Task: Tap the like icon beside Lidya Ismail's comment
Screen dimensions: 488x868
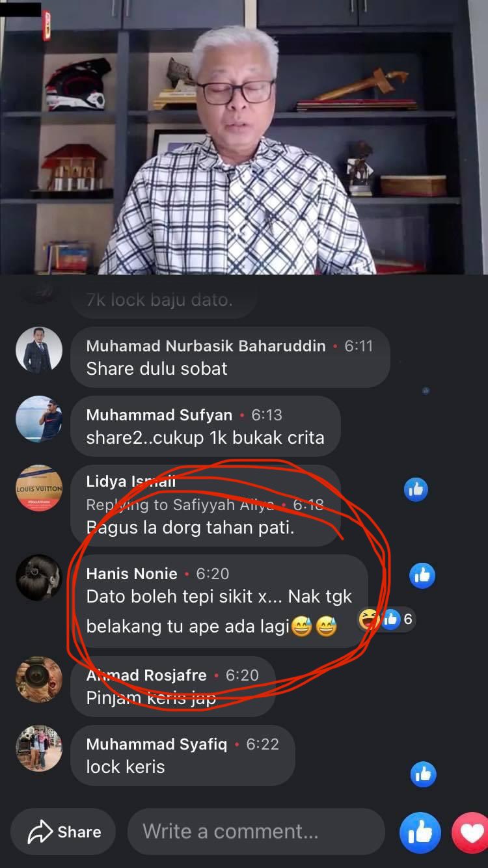Action: [416, 489]
